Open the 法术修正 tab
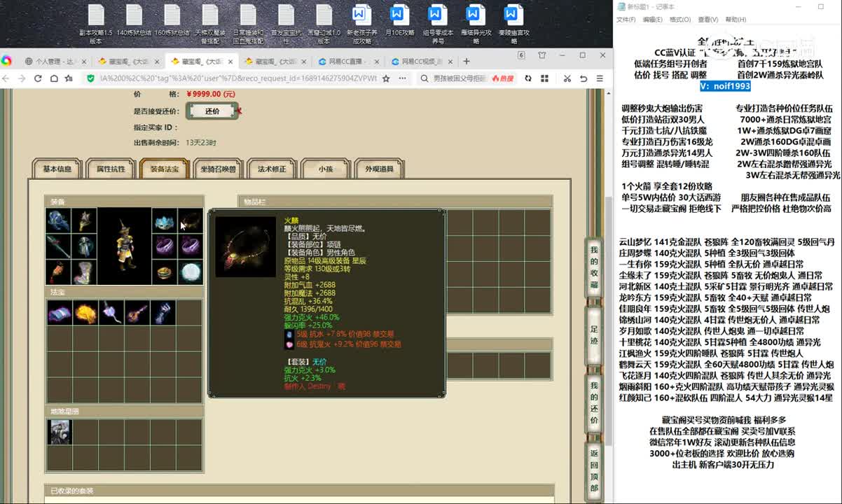Image resolution: width=842 pixels, height=504 pixels. click(272, 169)
